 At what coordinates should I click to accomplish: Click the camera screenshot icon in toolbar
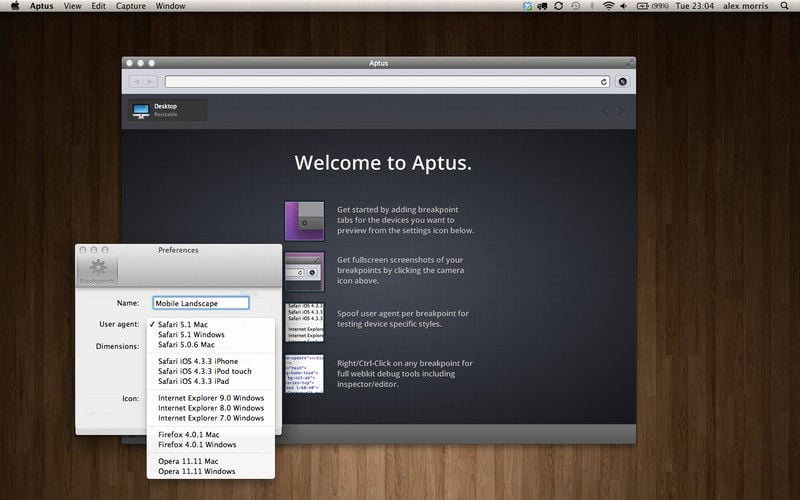(622, 82)
